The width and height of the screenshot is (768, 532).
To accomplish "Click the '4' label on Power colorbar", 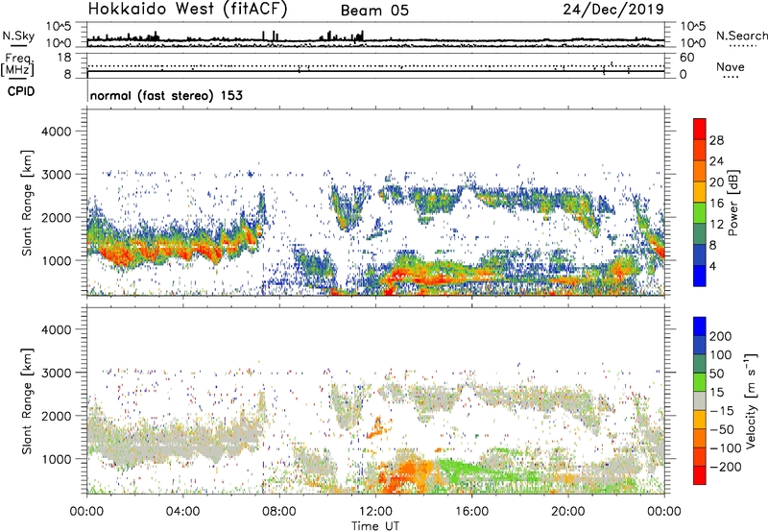I will [713, 266].
